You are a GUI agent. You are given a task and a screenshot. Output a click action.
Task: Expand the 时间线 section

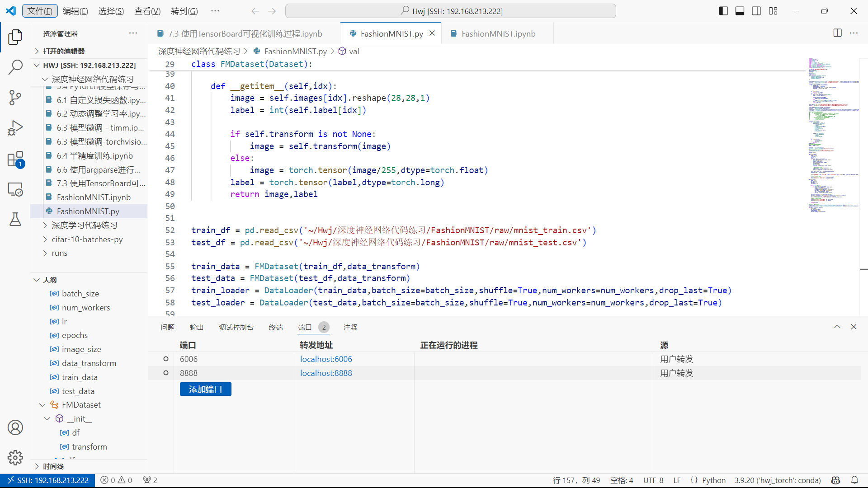(53, 466)
